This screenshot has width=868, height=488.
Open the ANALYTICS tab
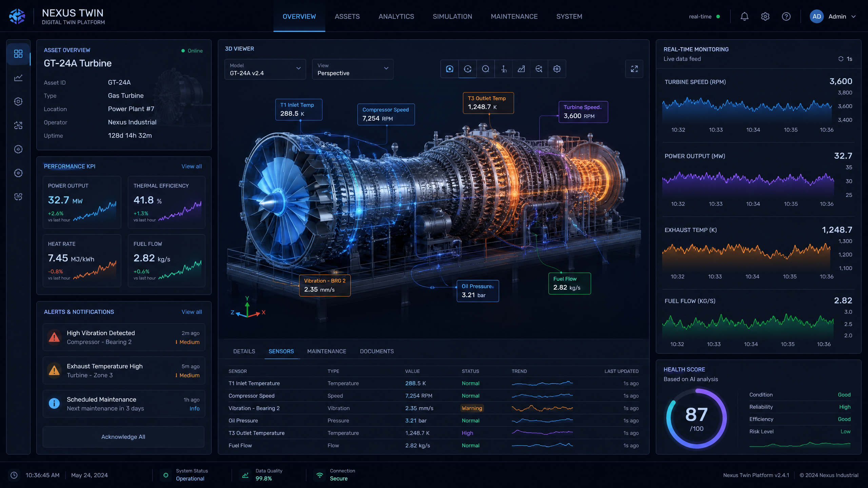click(x=396, y=16)
